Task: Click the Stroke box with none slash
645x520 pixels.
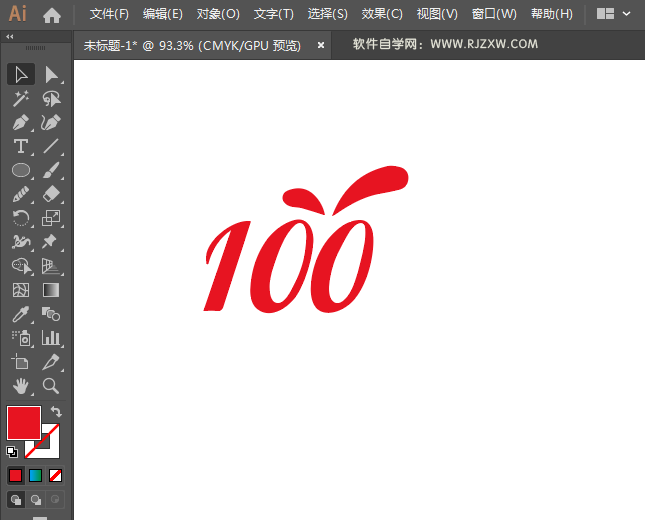Action: click(x=51, y=449)
